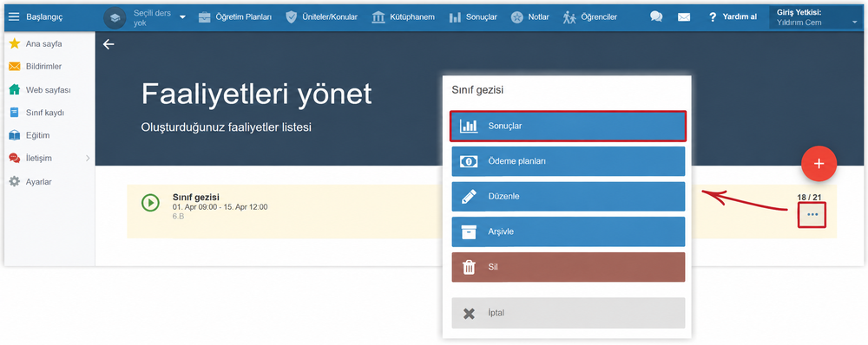Select Sonuçlar in the Sınıf gezisi popup

click(x=569, y=126)
